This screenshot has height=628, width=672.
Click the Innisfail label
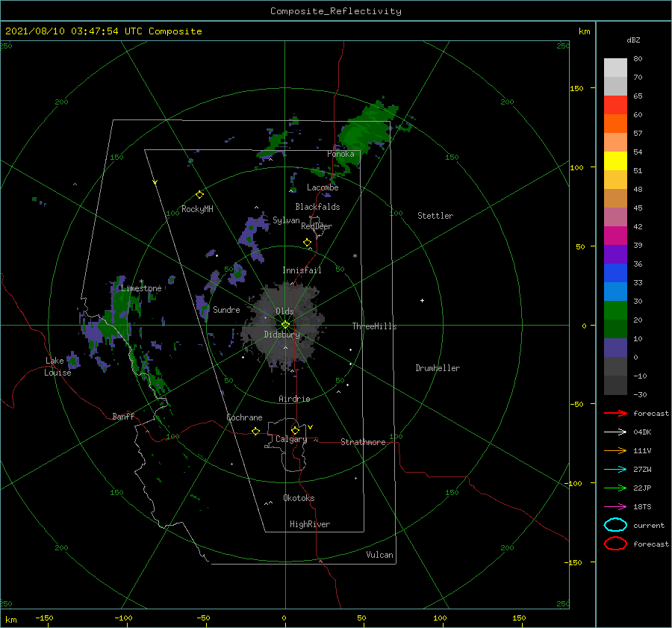pos(302,270)
